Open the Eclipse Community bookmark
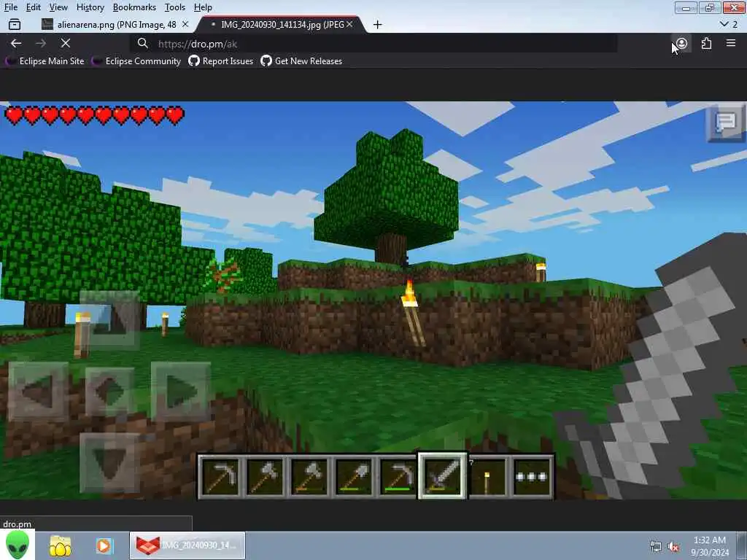747x560 pixels. [x=136, y=61]
